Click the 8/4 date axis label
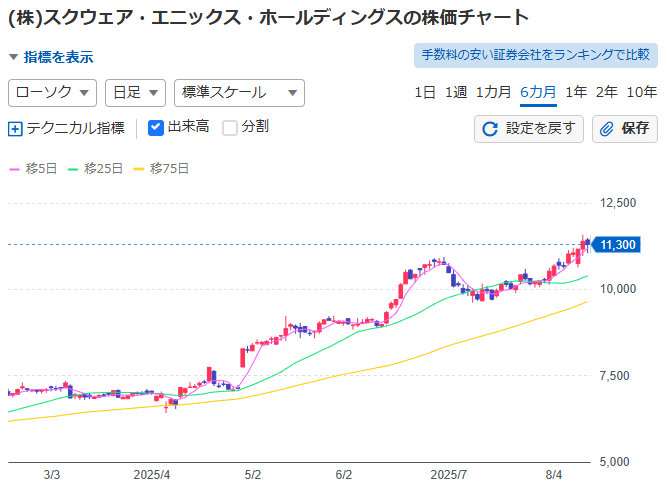 (554, 475)
